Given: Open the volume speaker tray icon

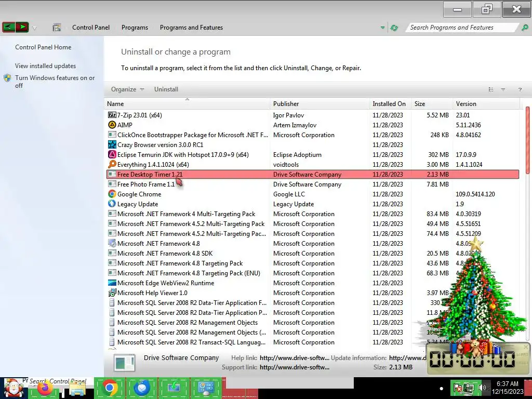Looking at the screenshot, I should 482,388.
